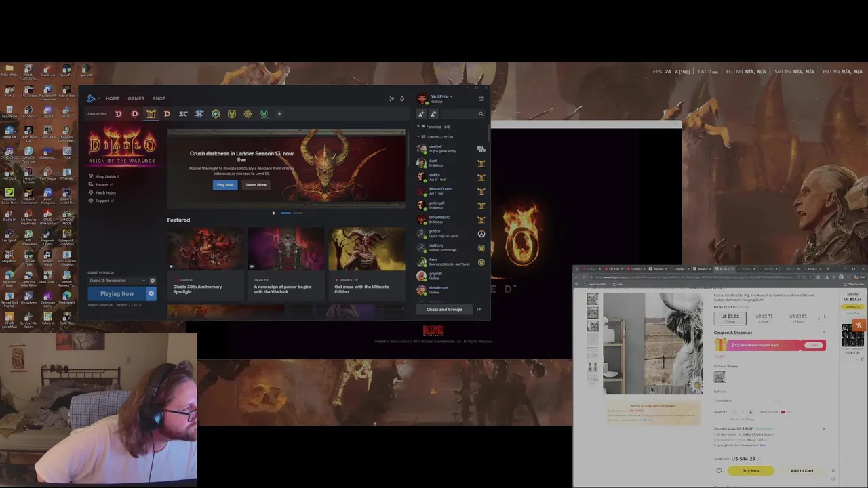
Task: Open the SHOP tab in Battle.net
Action: click(x=159, y=98)
